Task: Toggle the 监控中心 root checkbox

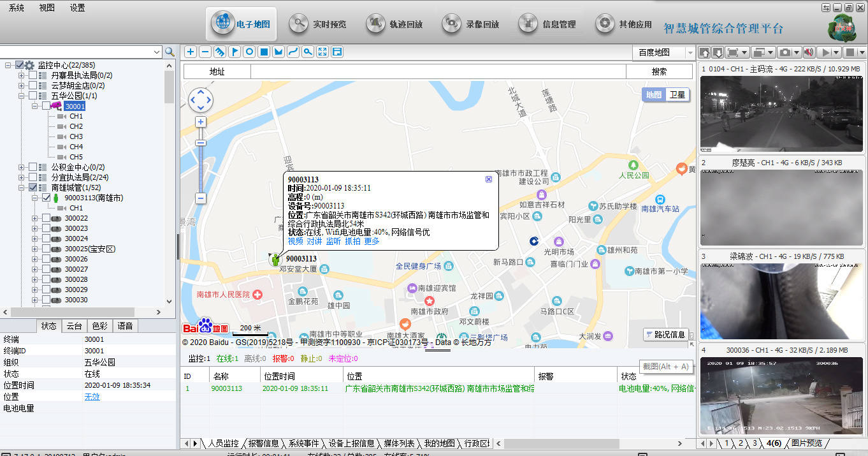Action: 20,65
